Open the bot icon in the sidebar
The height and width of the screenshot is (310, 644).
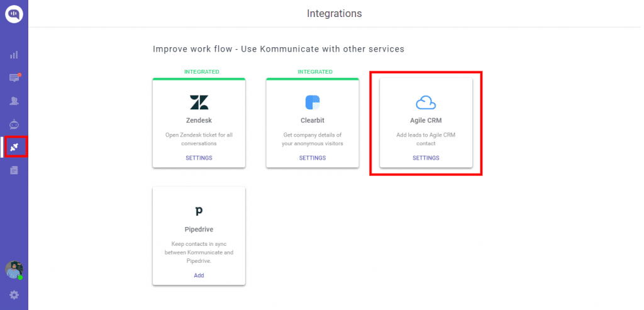tap(14, 125)
